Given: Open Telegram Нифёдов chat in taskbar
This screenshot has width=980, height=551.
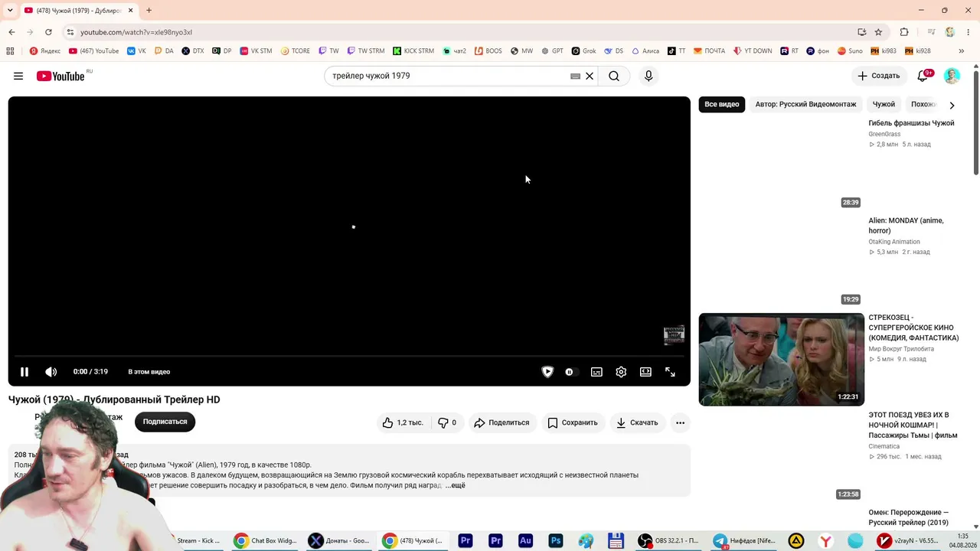Looking at the screenshot, I should [x=745, y=540].
